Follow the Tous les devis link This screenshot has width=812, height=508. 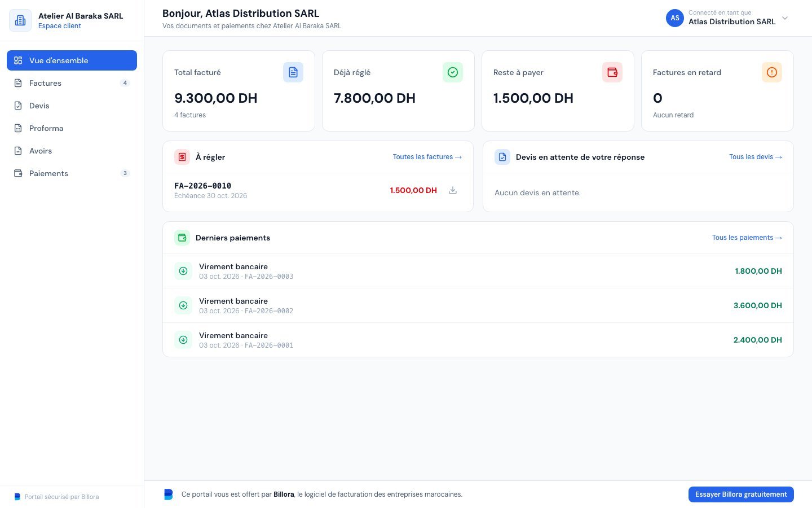tap(756, 157)
